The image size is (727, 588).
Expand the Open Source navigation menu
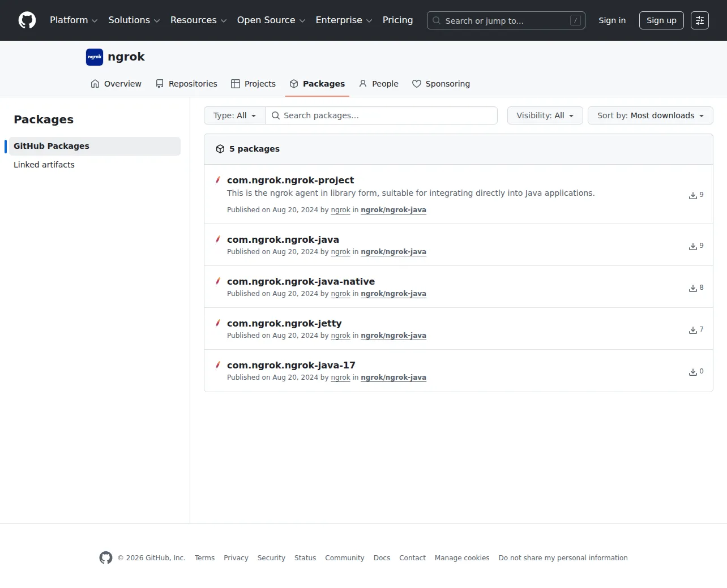tap(271, 20)
